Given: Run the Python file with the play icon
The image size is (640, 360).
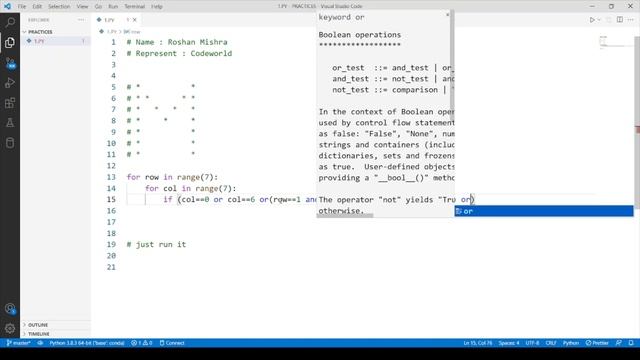Looking at the screenshot, I should 592,20.
